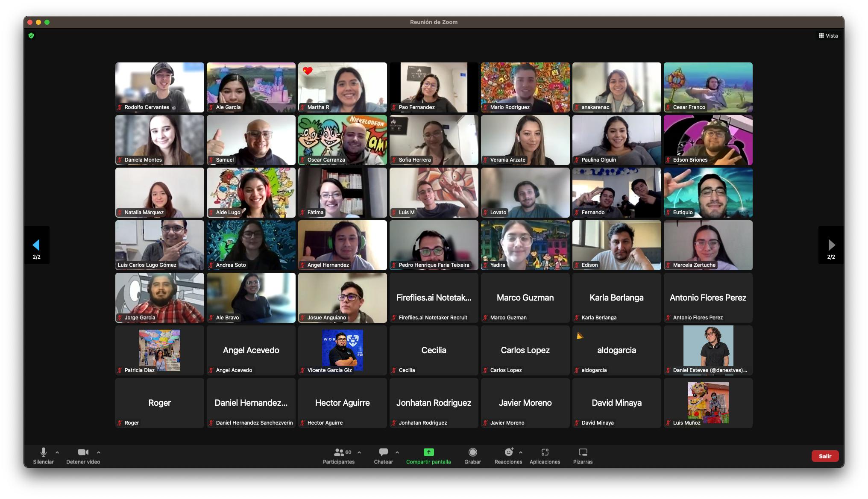Open video options arrow next to Detener vídeo
Viewport: 868px width, 499px height.
99,452
